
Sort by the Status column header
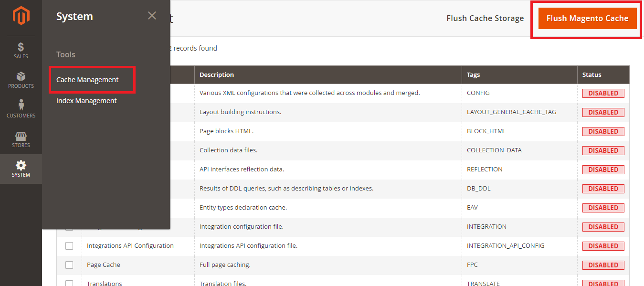pyautogui.click(x=591, y=74)
